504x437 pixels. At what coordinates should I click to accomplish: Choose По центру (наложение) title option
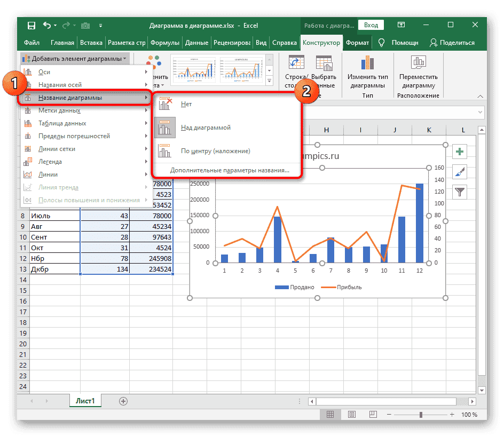pos(215,151)
